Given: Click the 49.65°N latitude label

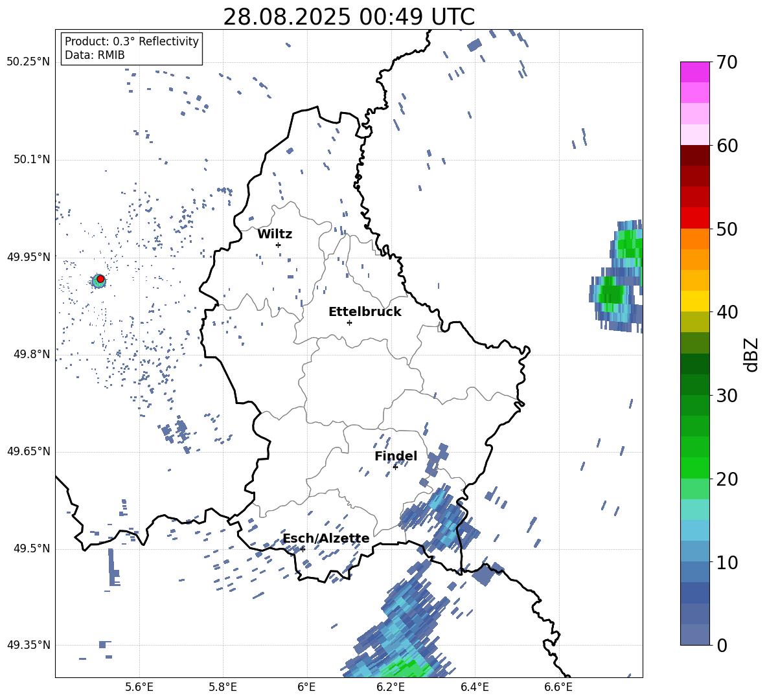Looking at the screenshot, I should tap(29, 451).
